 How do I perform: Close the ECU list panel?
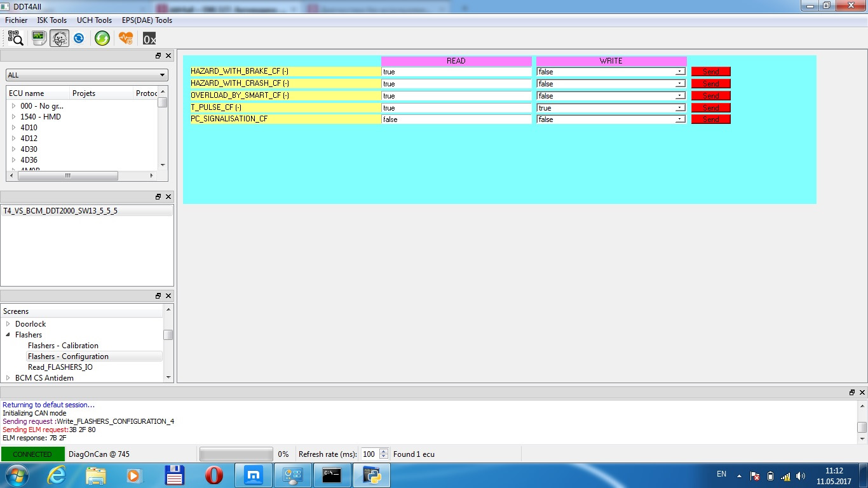tap(168, 56)
